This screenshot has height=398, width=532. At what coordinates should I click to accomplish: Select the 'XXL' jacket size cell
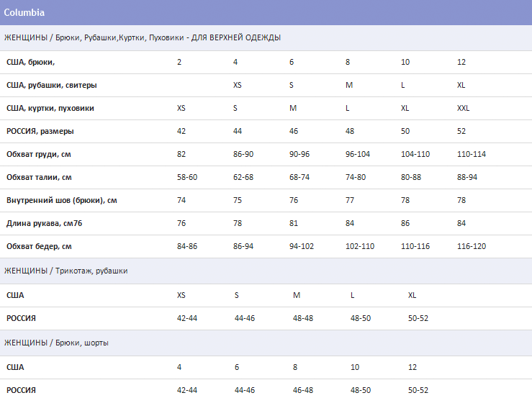[x=463, y=108]
